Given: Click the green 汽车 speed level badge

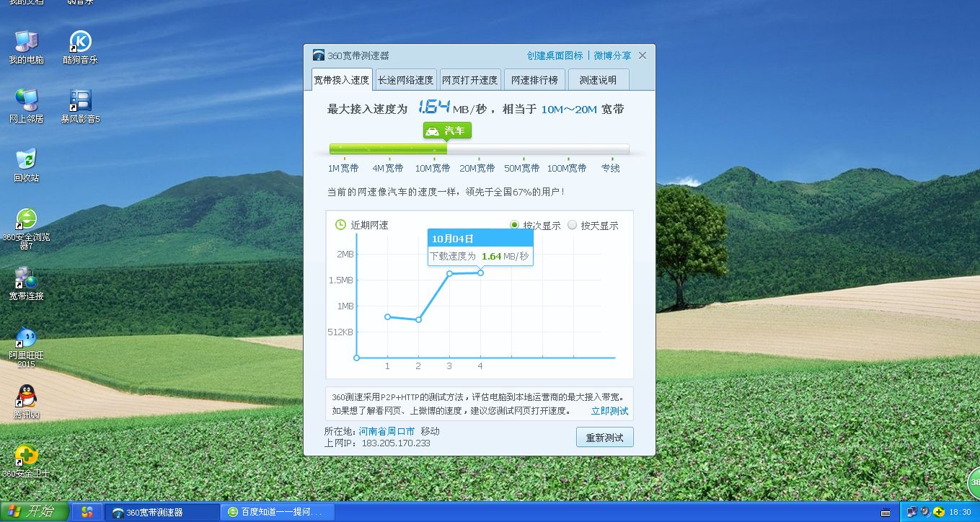Looking at the screenshot, I should [x=447, y=131].
